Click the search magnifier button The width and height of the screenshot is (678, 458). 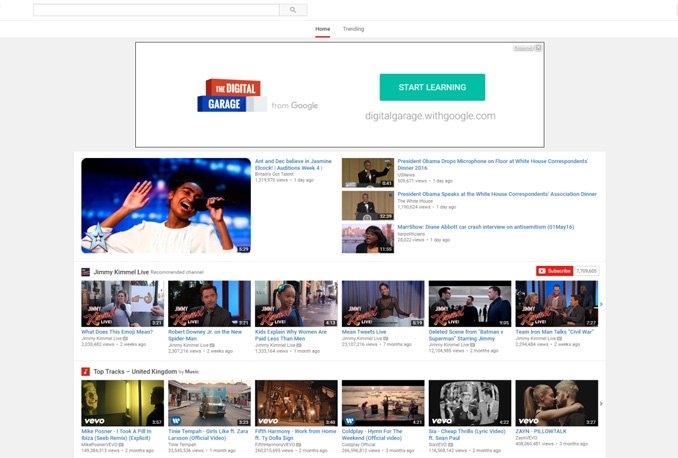coord(293,10)
